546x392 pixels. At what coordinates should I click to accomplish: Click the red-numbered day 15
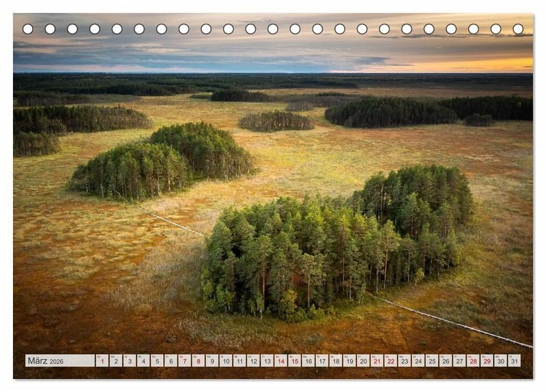click(294, 361)
